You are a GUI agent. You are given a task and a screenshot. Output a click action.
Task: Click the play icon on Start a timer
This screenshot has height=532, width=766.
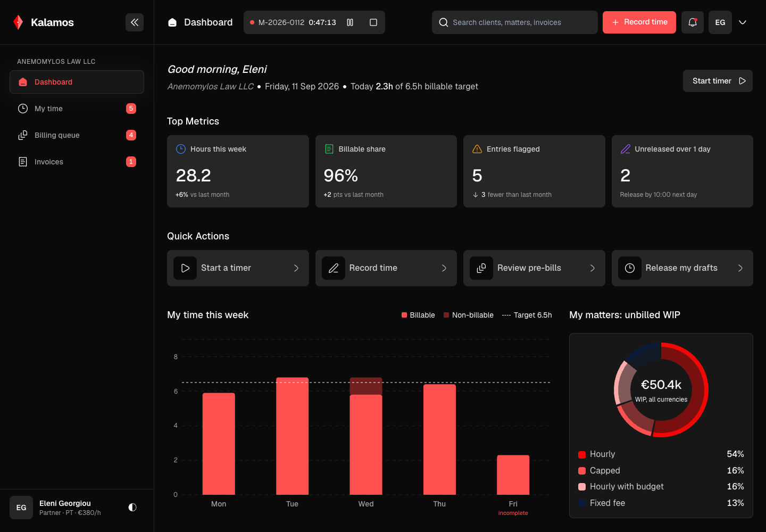point(185,268)
